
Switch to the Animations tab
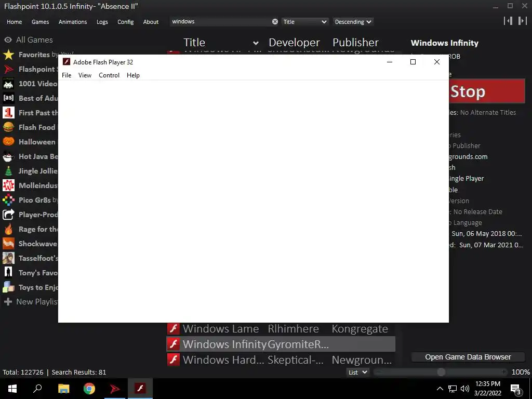(x=73, y=22)
